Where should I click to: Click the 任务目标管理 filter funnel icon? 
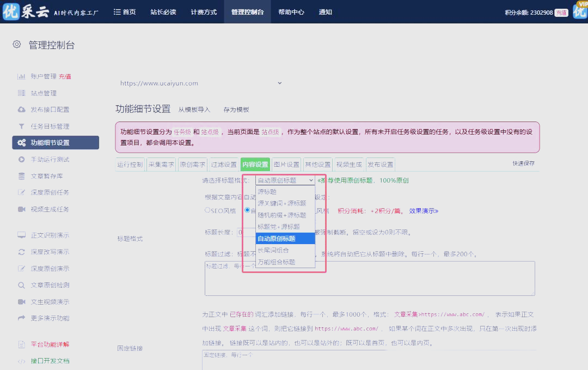21,126
